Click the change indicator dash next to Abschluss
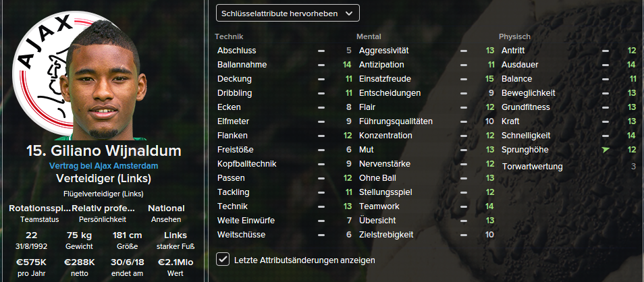 coord(321,51)
